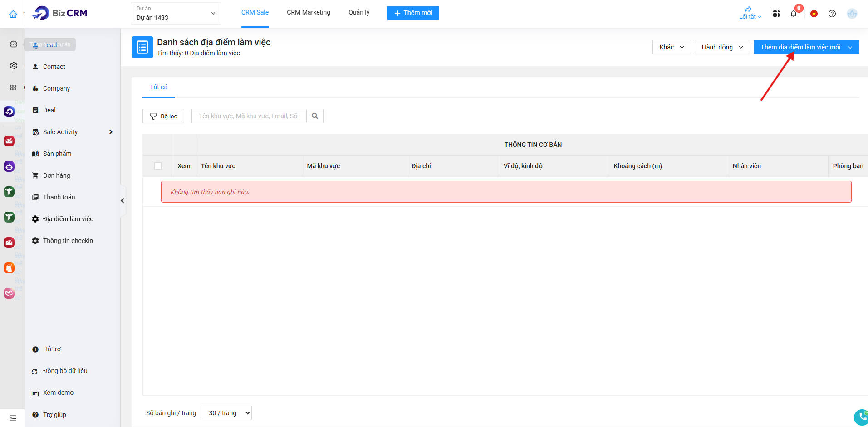
Task: Tick the select-all checkbox in table header
Action: [x=158, y=166]
